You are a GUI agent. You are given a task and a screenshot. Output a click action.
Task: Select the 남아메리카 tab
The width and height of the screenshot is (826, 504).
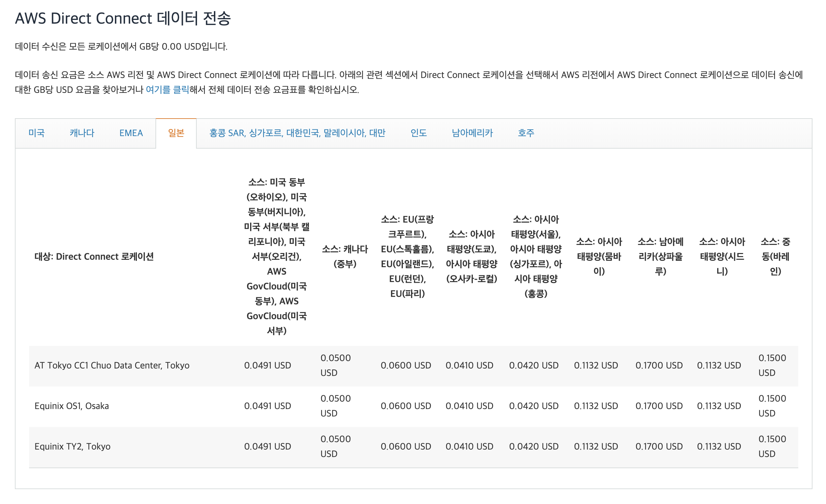tap(472, 133)
